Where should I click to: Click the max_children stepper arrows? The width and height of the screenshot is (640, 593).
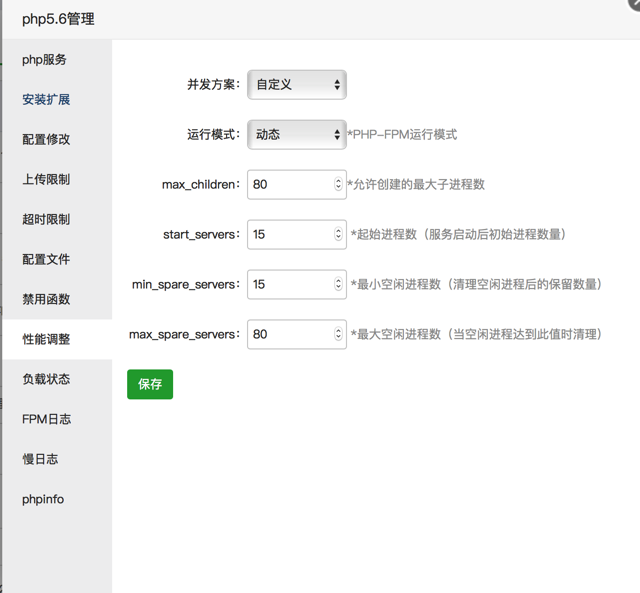pos(338,184)
